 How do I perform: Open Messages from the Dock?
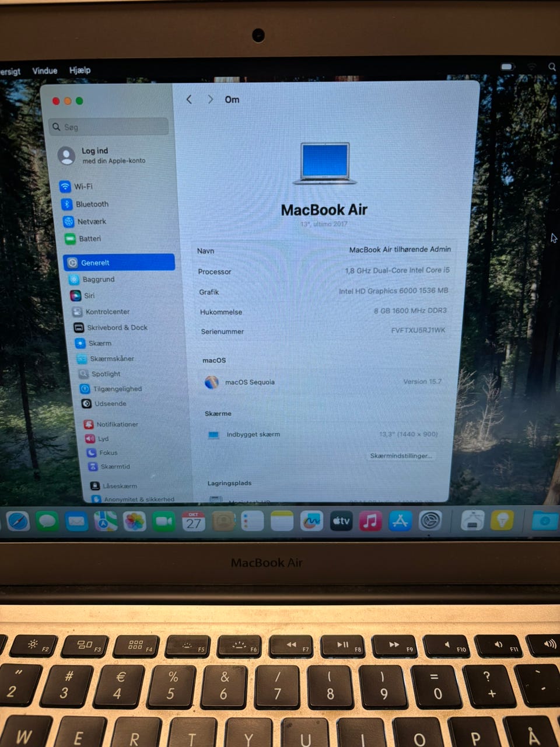[48, 521]
